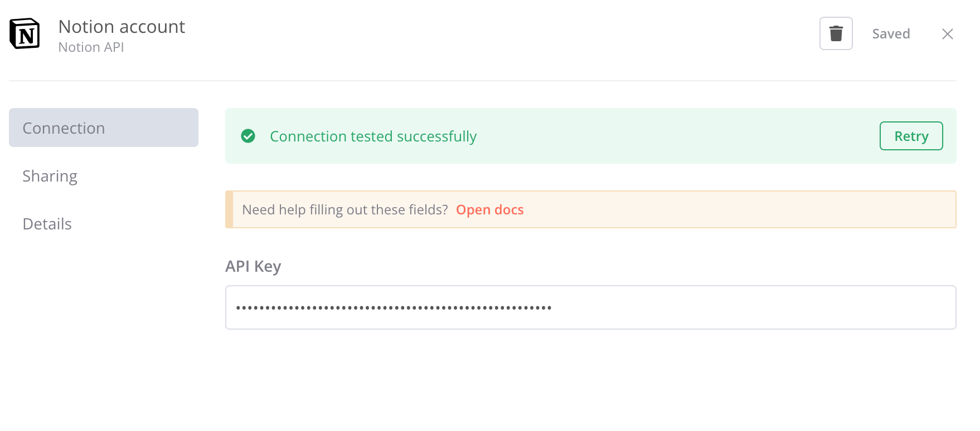Viewport: 980px width, 431px height.
Task: Retry the connection test
Action: point(911,136)
